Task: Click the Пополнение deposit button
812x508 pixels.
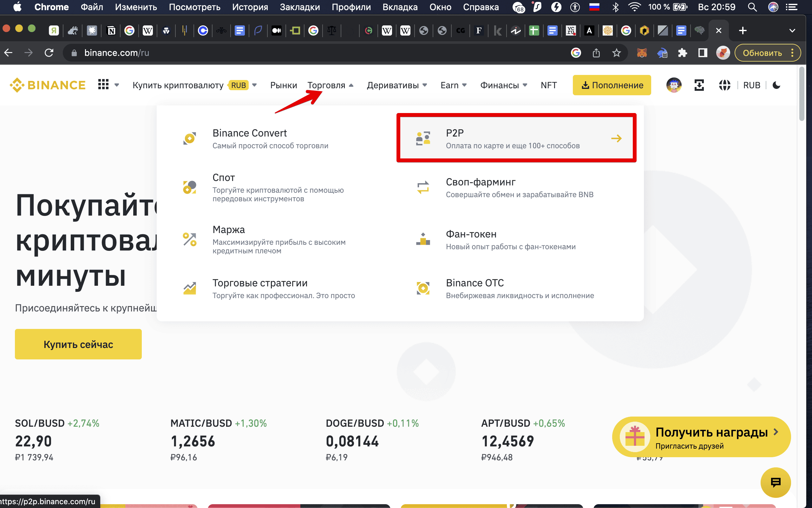Action: (x=612, y=85)
